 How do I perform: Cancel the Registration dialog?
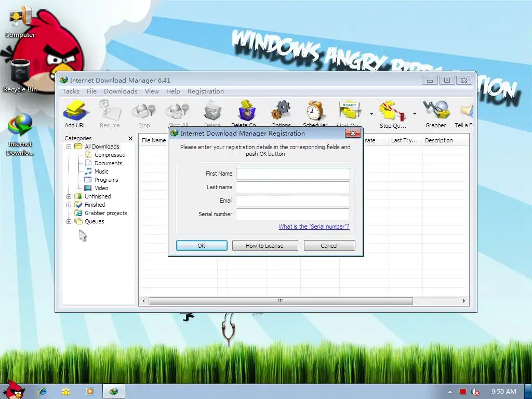pos(329,246)
